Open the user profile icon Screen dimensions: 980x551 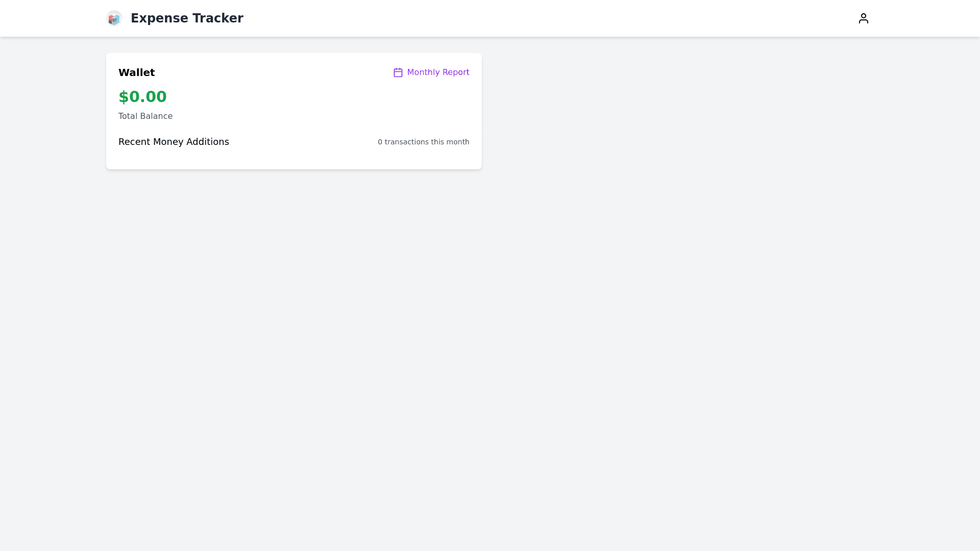[x=863, y=18]
